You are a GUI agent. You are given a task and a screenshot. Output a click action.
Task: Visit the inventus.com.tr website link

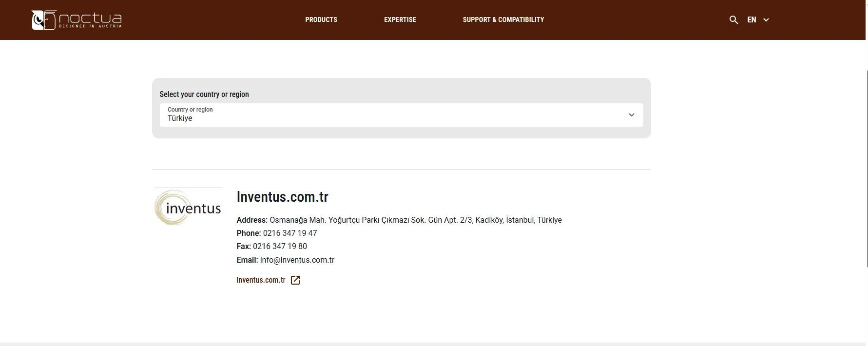coord(261,280)
